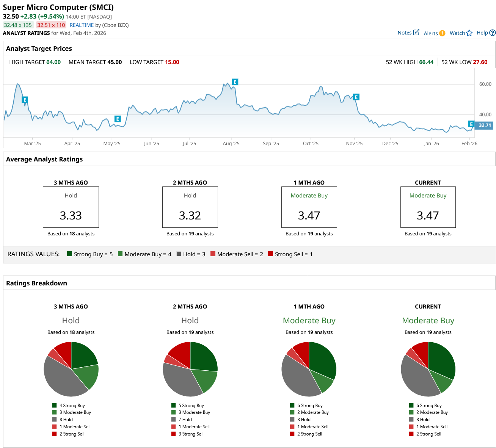
Task: Click the Strong Buy legend color square
Action: (x=70, y=254)
